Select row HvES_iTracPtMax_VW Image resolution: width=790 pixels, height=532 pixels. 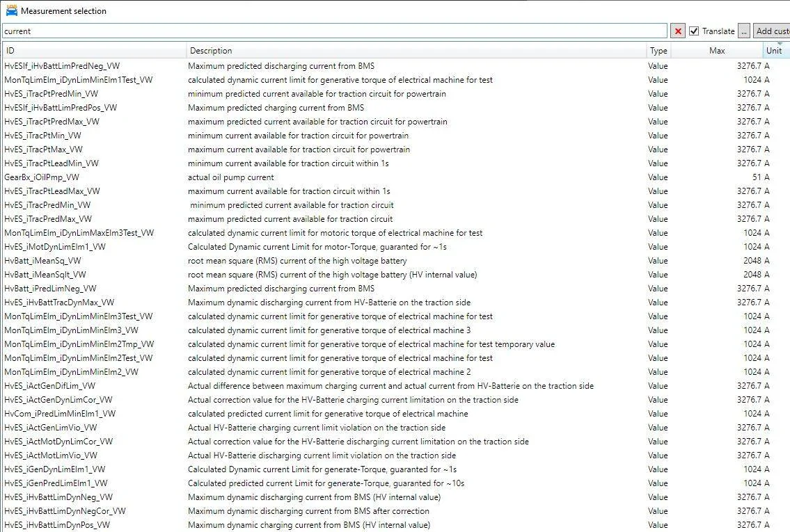point(395,150)
